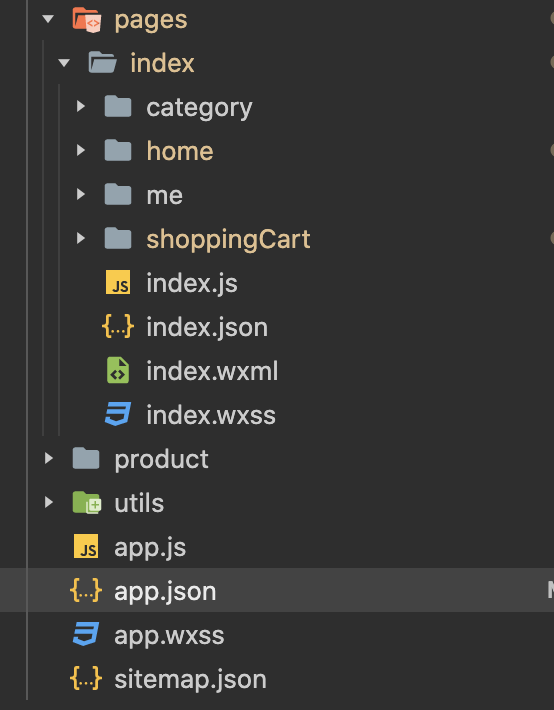
Task: Click the blue CSS icon beside app.wxss
Action: tap(86, 634)
